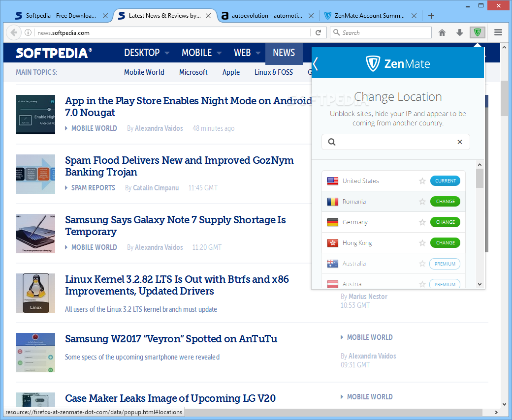Change location to Romania
The image size is (512, 420).
click(445, 202)
